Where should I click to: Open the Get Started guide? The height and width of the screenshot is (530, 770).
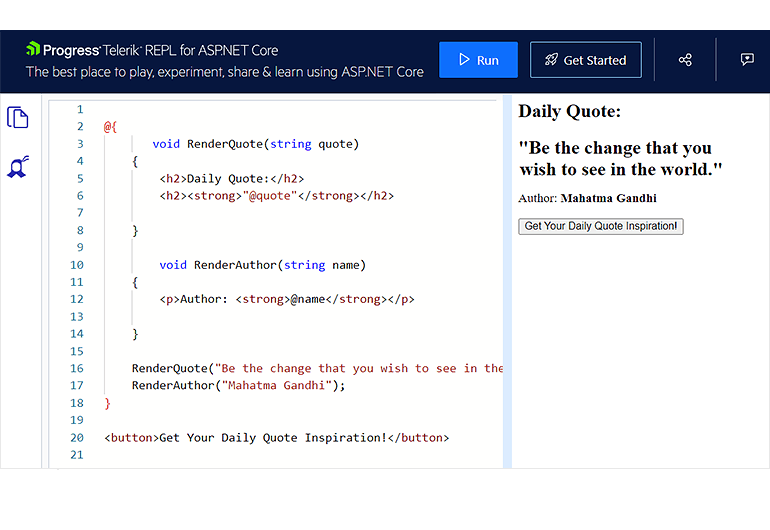[585, 60]
